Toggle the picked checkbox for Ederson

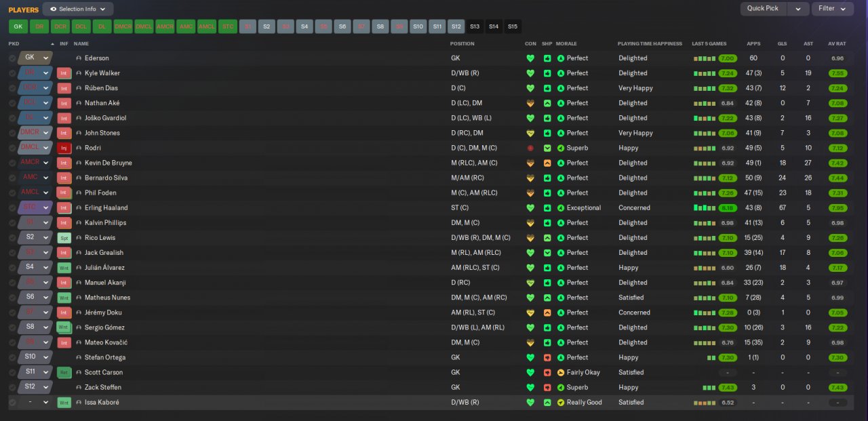click(x=12, y=58)
